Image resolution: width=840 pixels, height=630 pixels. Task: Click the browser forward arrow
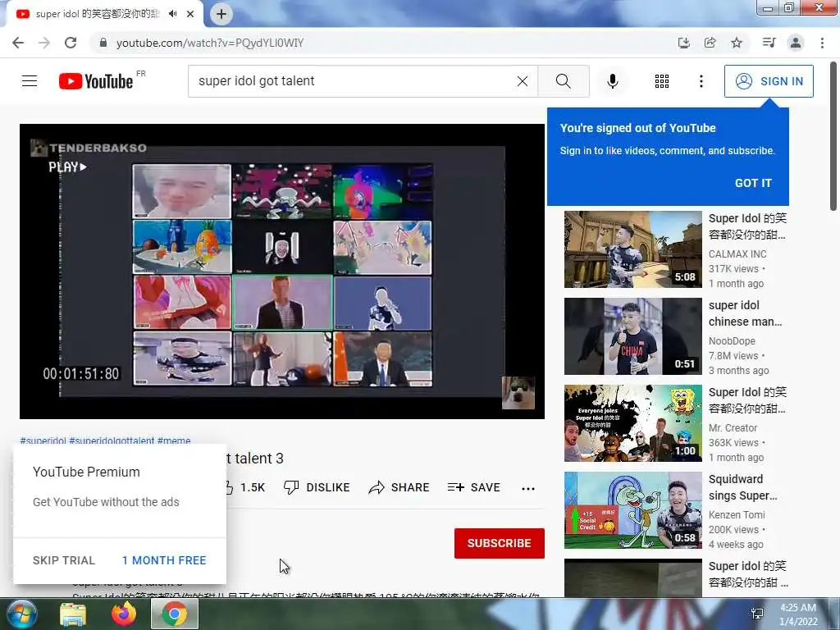pyautogui.click(x=44, y=43)
